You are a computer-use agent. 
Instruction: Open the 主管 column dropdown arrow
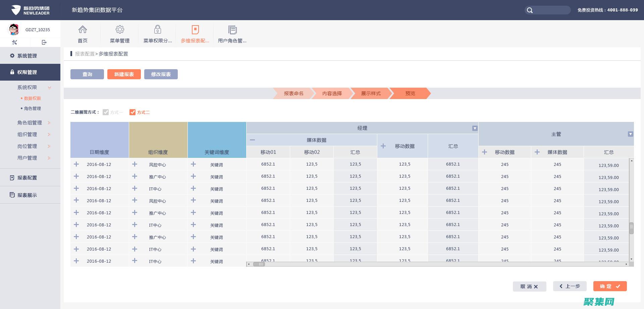[630, 134]
